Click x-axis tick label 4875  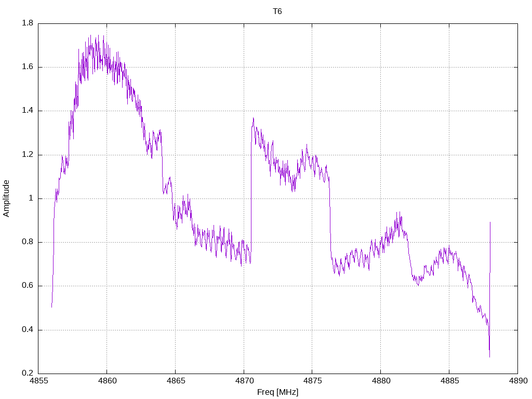(x=312, y=381)
